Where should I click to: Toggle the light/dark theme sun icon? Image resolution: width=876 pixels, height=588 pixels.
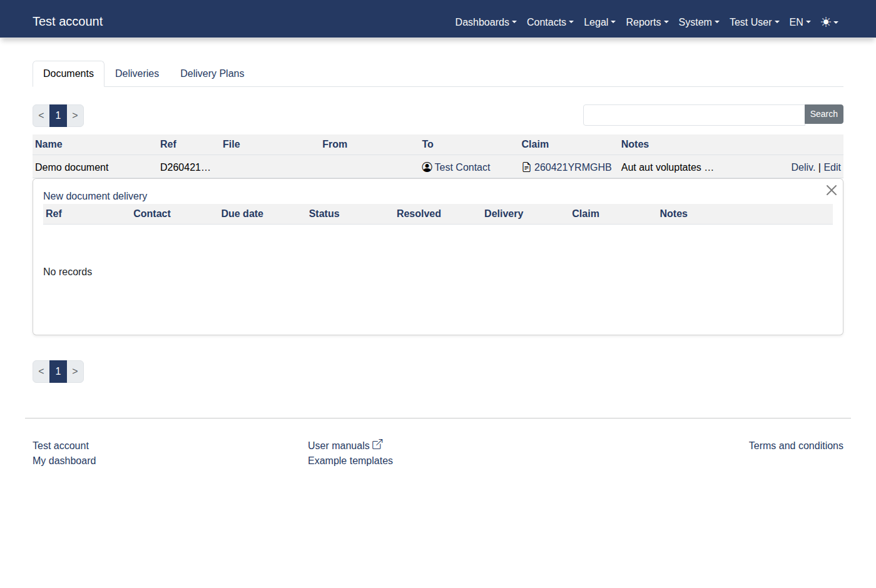pos(825,22)
